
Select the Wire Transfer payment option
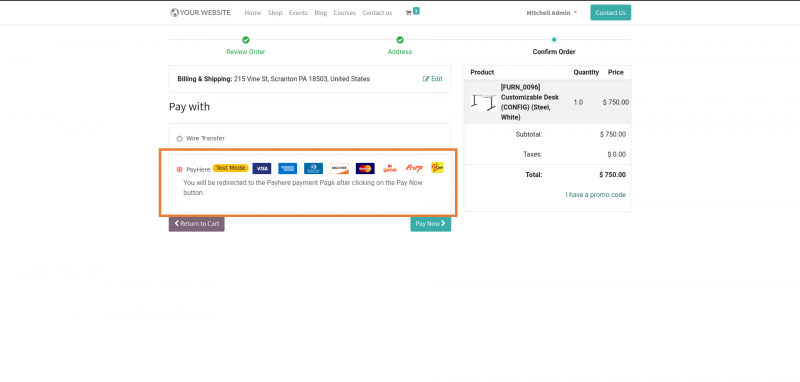pos(180,139)
